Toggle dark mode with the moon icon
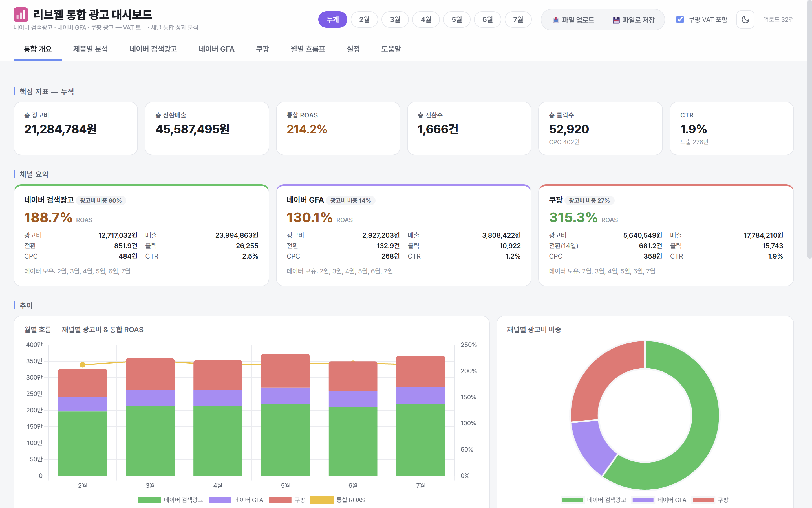Viewport: 812px width, 508px height. 745,19
